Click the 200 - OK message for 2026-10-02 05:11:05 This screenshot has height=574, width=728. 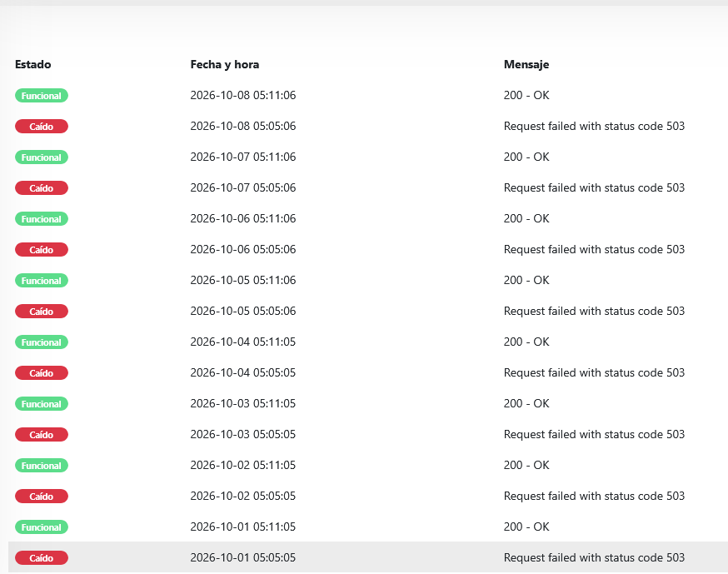526,466
